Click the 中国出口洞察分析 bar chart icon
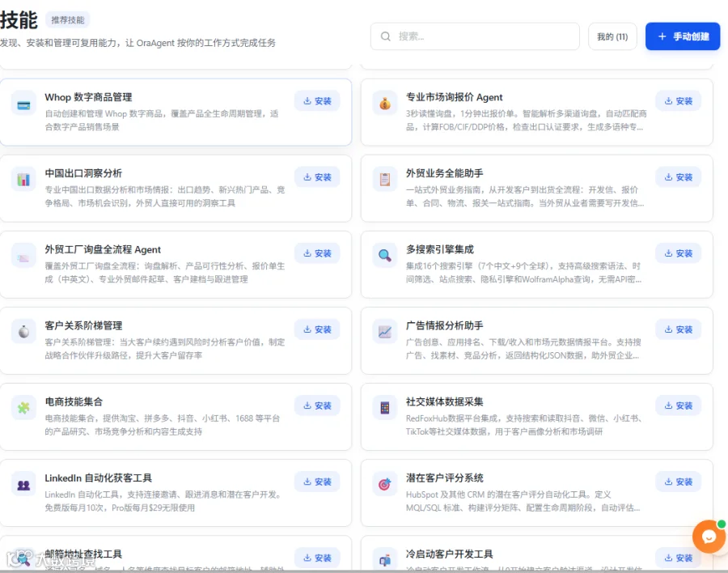 23,180
